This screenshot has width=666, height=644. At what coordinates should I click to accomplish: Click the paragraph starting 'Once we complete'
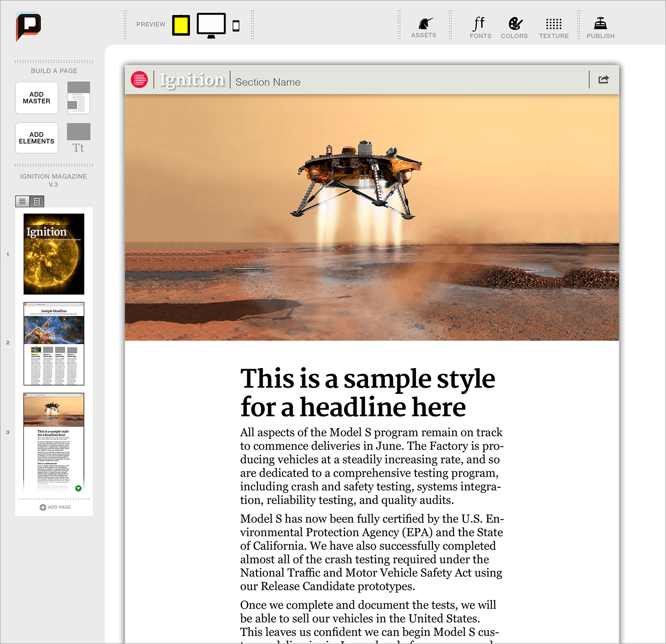point(370,621)
